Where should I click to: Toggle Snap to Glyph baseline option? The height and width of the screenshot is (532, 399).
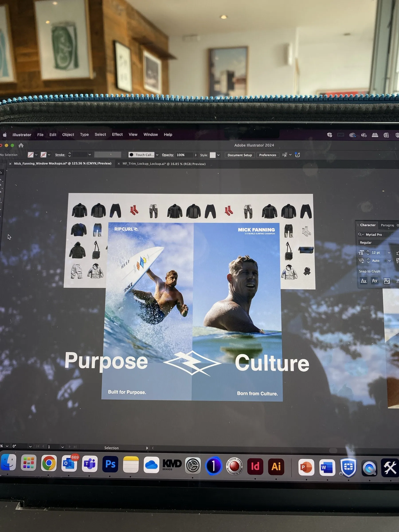click(x=364, y=281)
